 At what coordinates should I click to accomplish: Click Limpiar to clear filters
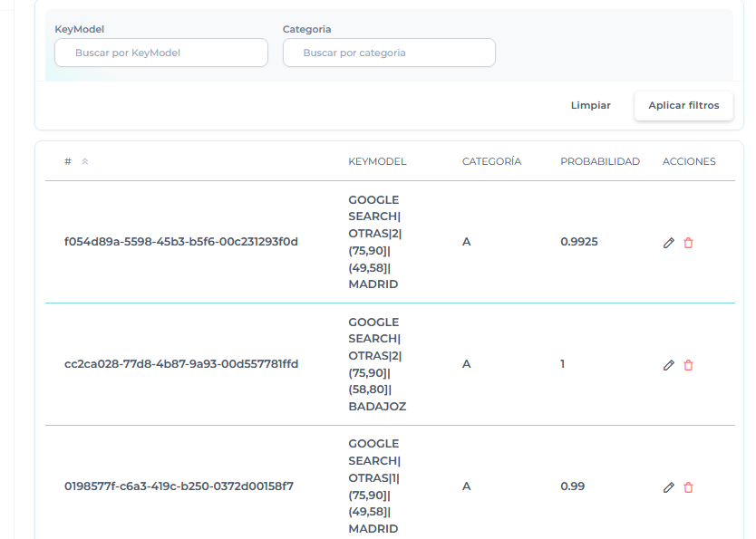tap(590, 105)
